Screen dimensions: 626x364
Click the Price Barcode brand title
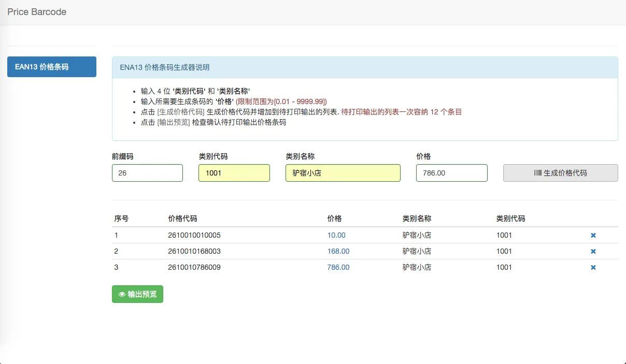[x=37, y=12]
